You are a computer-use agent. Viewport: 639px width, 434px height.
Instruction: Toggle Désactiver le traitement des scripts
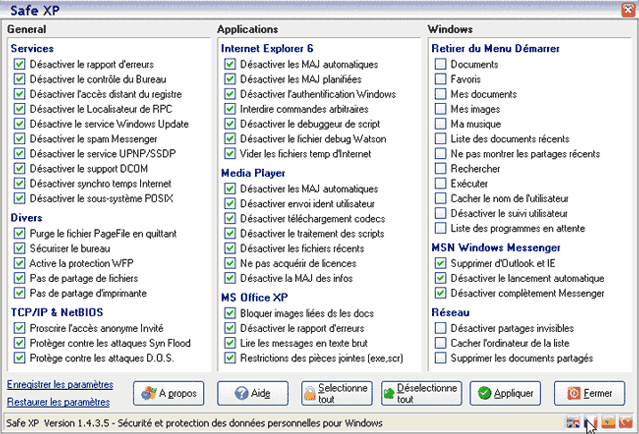pyautogui.click(x=230, y=233)
